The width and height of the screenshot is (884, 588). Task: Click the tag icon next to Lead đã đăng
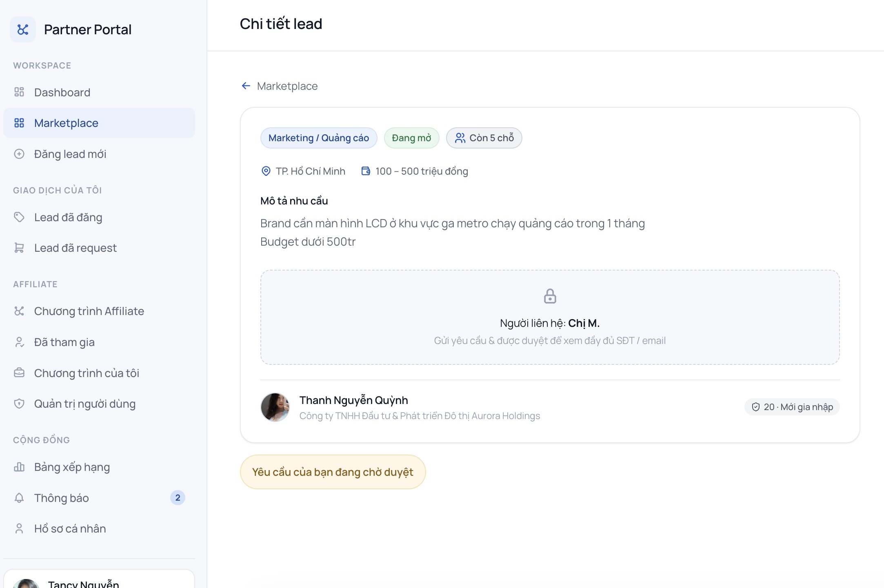(19, 217)
